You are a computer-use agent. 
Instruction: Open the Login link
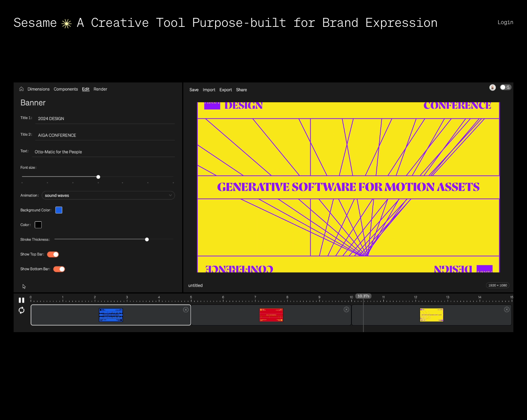[505, 22]
